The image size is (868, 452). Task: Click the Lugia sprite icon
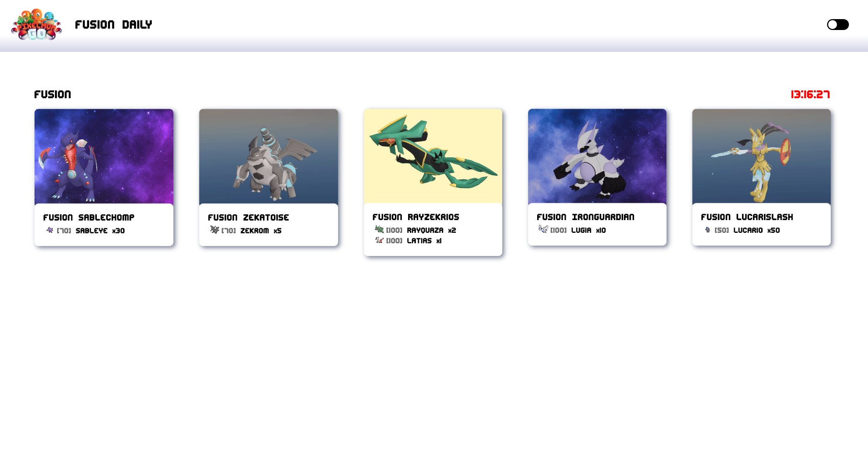(543, 229)
